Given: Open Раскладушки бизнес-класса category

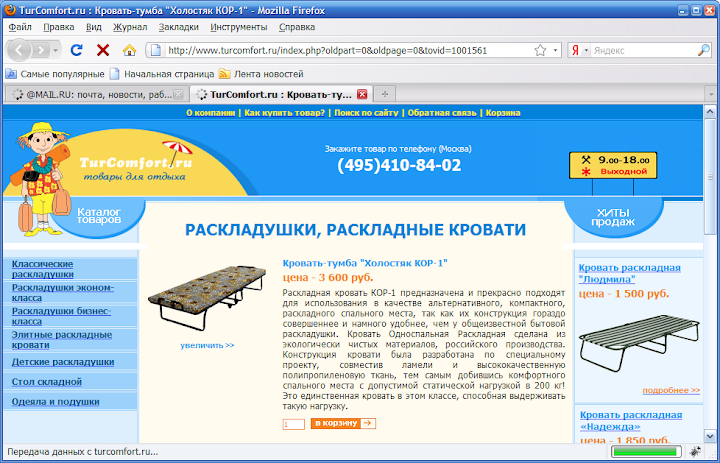Looking at the screenshot, I should [62, 316].
